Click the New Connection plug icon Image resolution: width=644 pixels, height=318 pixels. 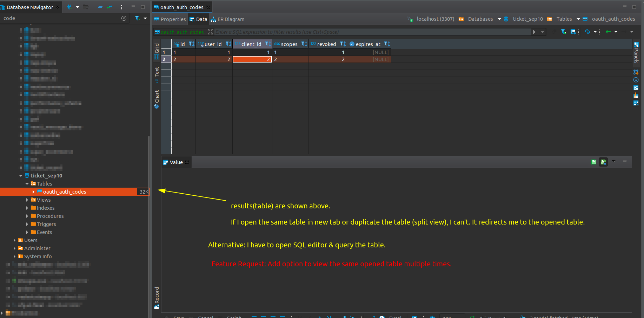pos(69,7)
